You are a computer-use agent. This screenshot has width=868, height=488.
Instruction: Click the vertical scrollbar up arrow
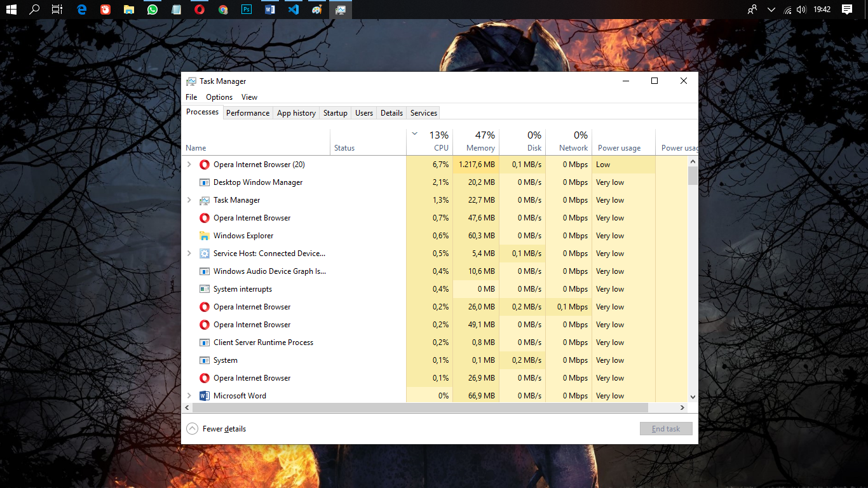[x=693, y=162]
